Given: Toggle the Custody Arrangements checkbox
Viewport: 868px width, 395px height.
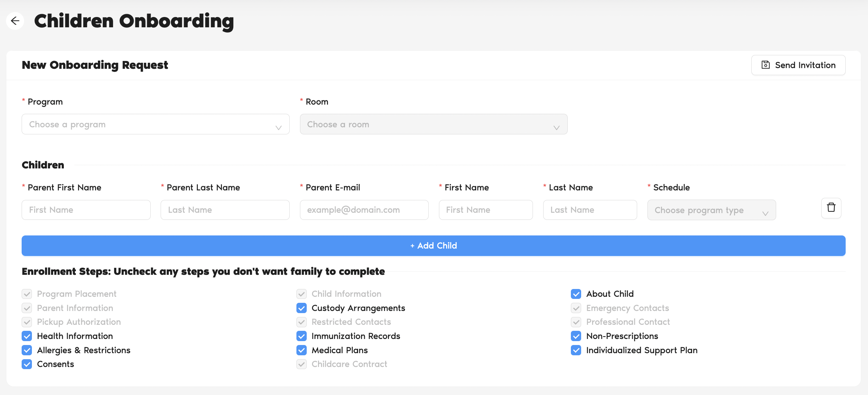Looking at the screenshot, I should (x=301, y=308).
